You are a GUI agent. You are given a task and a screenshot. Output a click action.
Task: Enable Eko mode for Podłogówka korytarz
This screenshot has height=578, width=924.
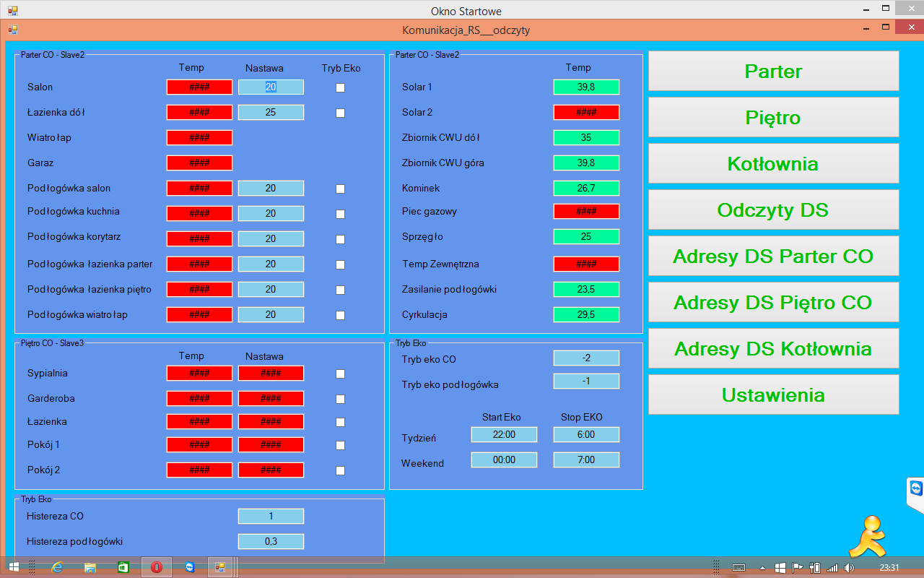pyautogui.click(x=341, y=239)
